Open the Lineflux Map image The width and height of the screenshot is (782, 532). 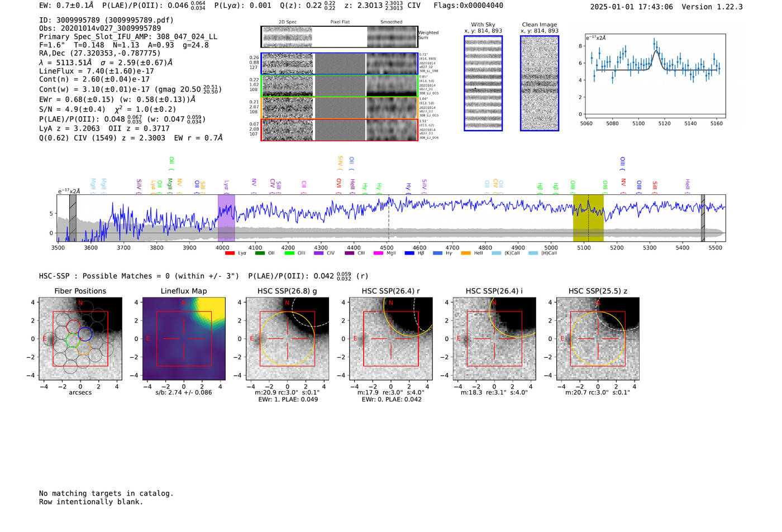(x=184, y=339)
